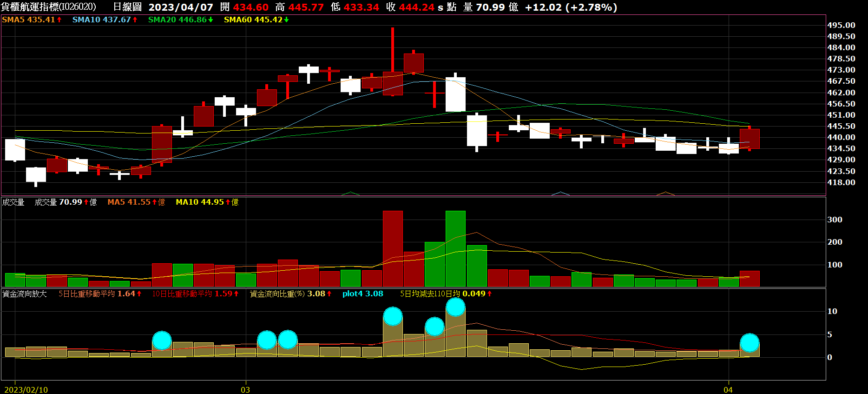
Task: Select the close price 444.24
Action: (x=416, y=7)
